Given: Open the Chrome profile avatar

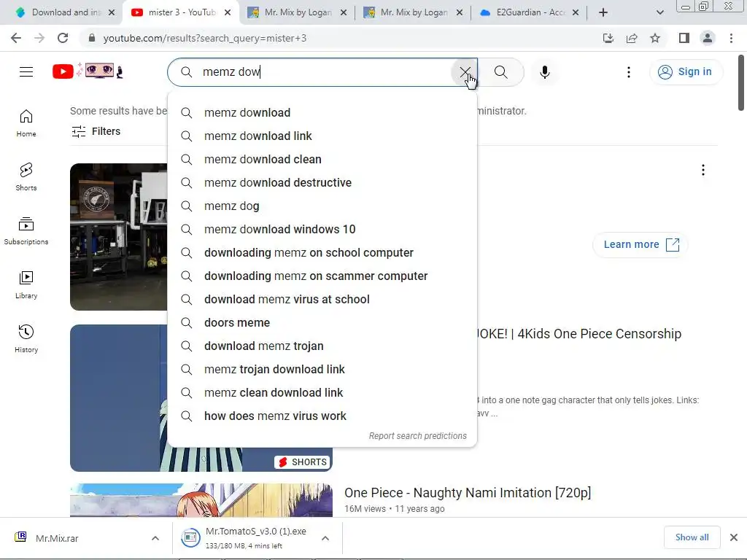Looking at the screenshot, I should [708, 38].
